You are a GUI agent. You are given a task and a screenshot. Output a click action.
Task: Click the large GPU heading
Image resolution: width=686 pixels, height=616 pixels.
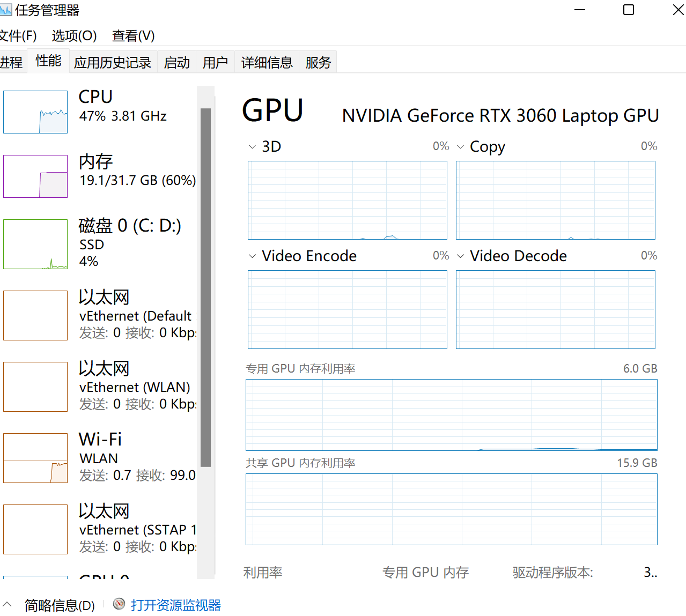click(x=273, y=111)
